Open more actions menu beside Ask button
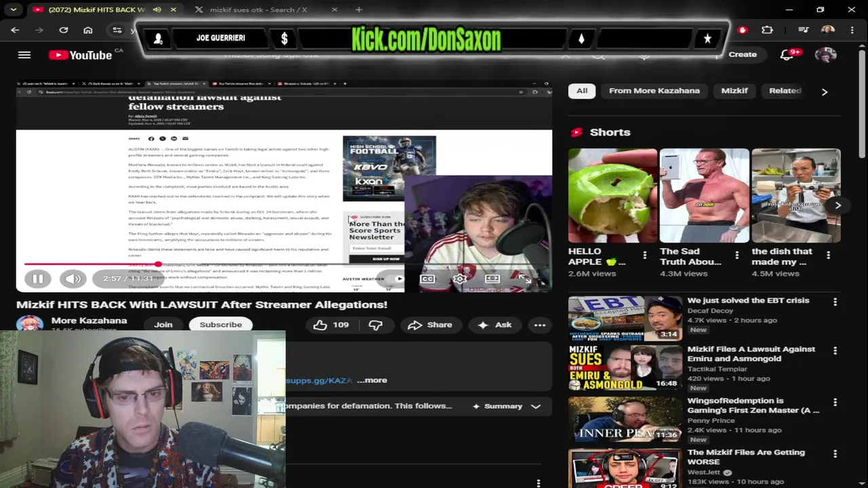This screenshot has height=488, width=868. (540, 325)
